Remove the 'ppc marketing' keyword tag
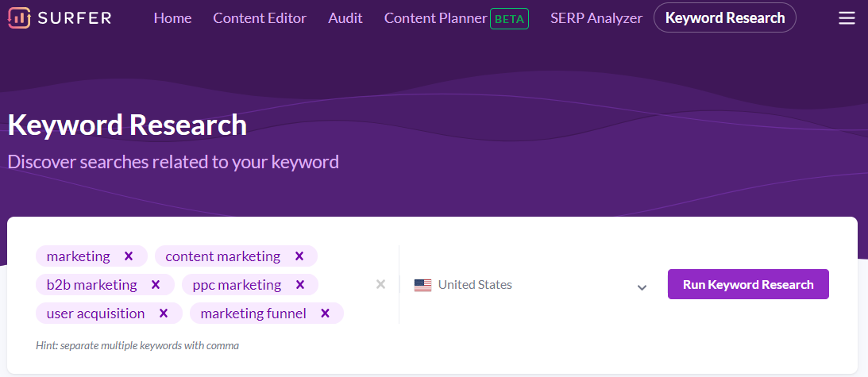This screenshot has height=377, width=868. 300,285
